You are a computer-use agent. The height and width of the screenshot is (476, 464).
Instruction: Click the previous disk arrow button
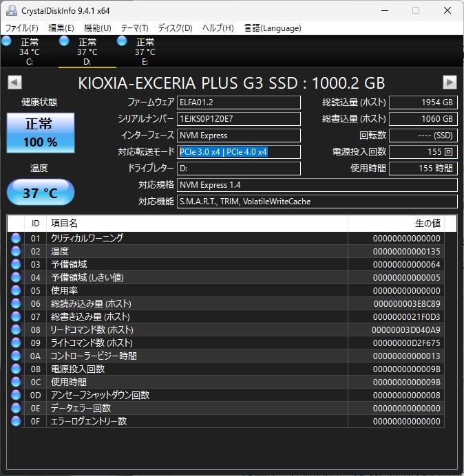coord(14,82)
